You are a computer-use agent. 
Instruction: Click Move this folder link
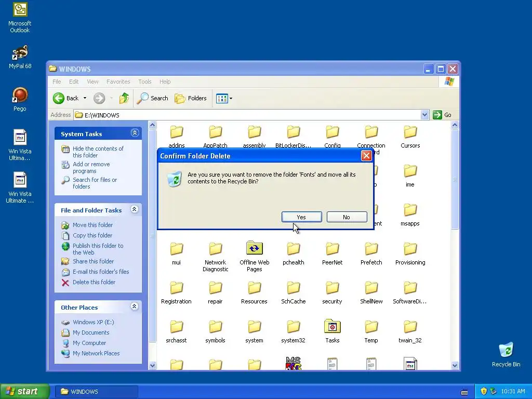coord(92,225)
